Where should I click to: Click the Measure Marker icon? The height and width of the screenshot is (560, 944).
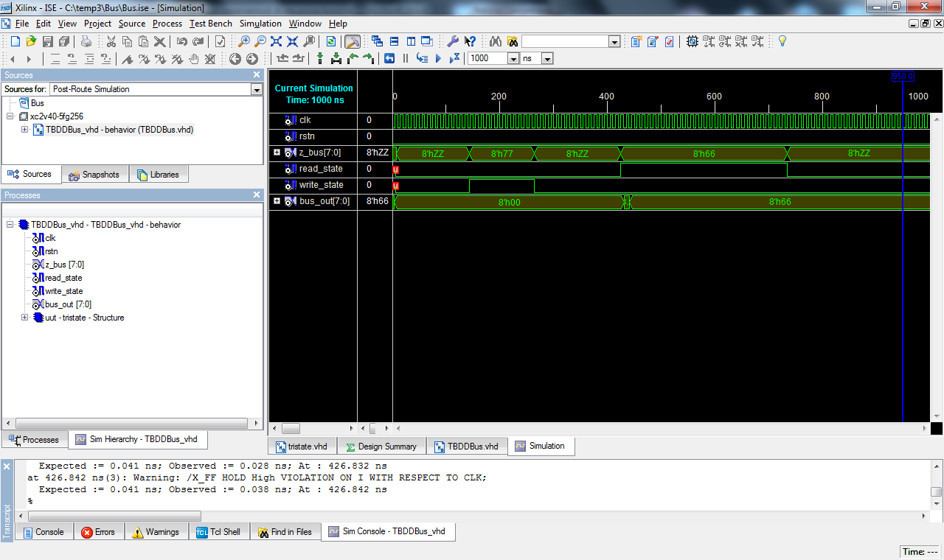click(x=336, y=58)
